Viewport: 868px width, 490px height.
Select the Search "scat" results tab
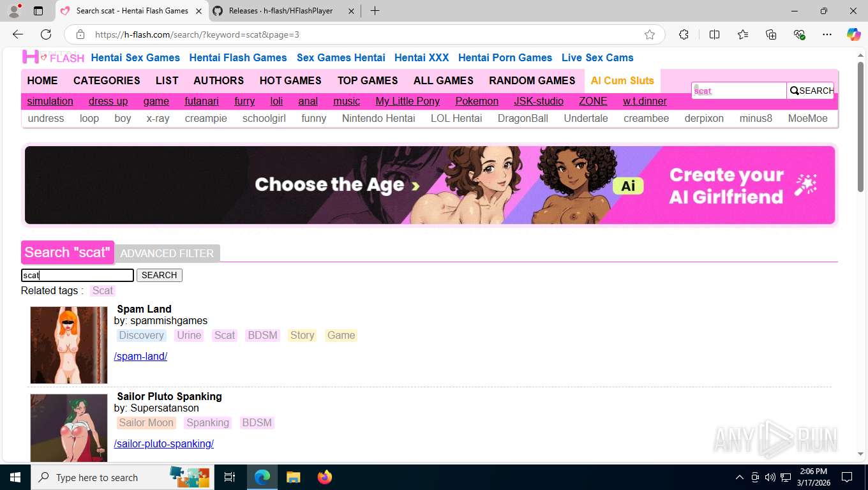tap(68, 252)
